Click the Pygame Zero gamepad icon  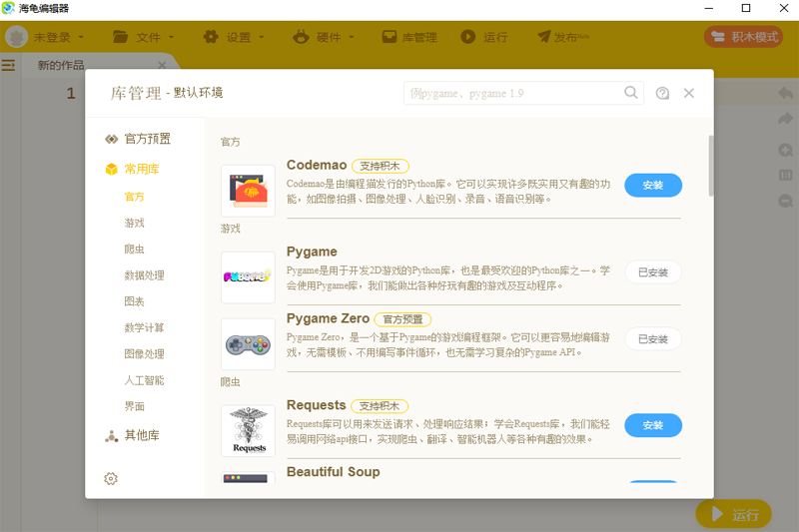[x=248, y=344]
